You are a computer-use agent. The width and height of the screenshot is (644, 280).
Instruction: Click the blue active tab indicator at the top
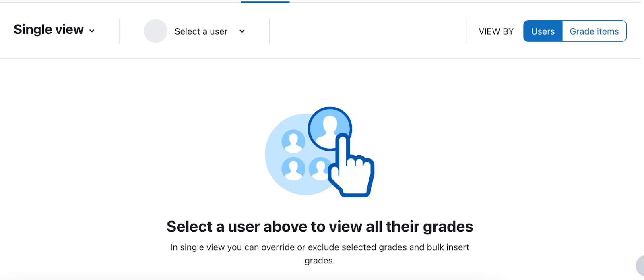pos(265,2)
